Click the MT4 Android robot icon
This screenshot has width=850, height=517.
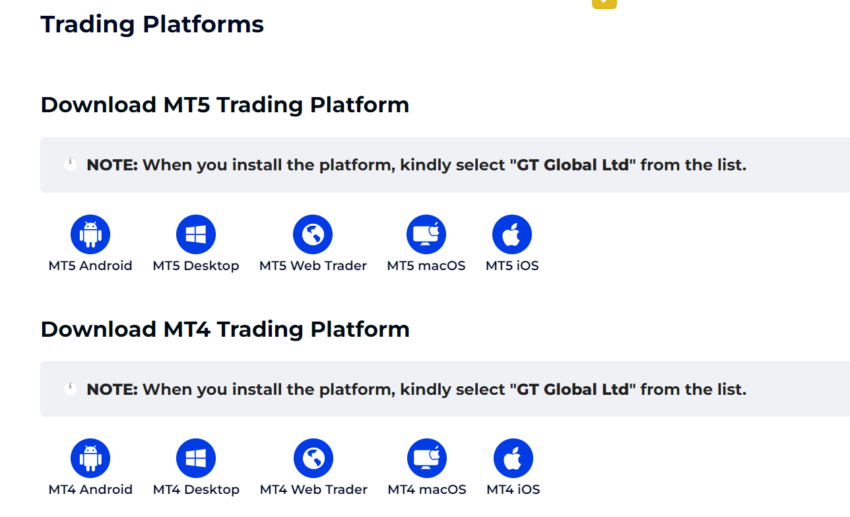pos(90,458)
